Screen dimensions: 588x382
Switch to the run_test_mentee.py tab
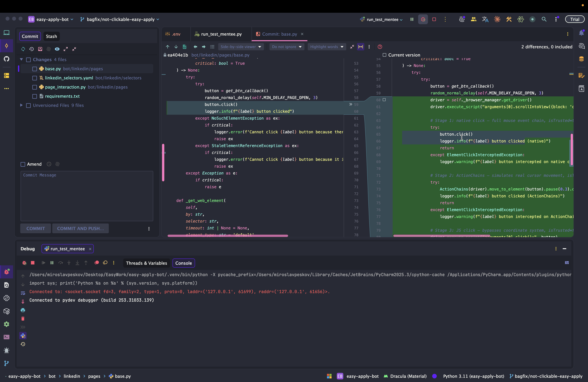tap(221, 34)
